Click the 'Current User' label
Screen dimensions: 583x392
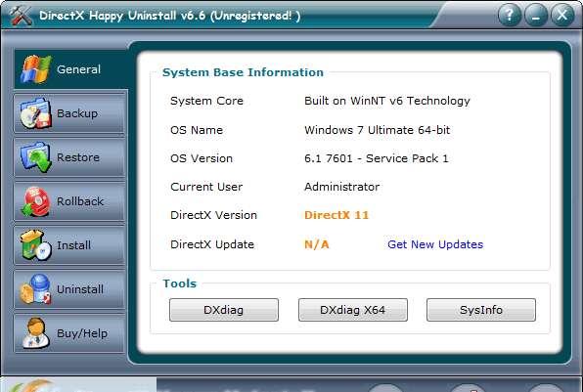coord(206,187)
